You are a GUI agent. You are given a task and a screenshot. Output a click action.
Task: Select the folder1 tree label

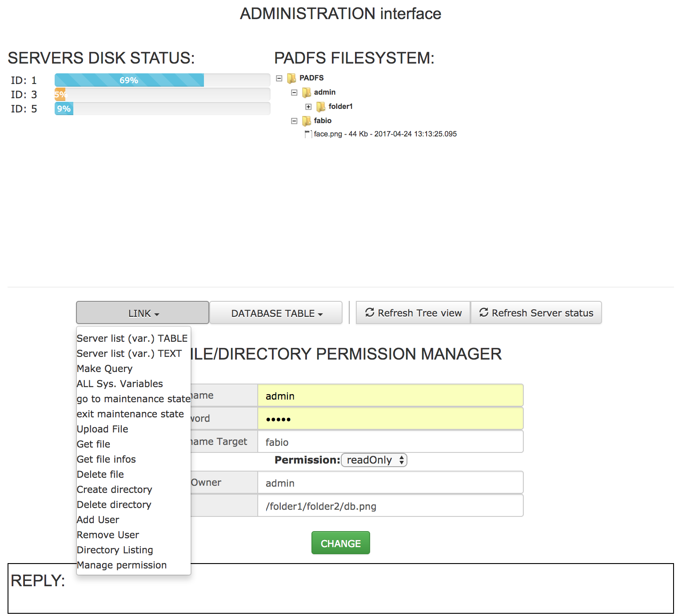[341, 107]
